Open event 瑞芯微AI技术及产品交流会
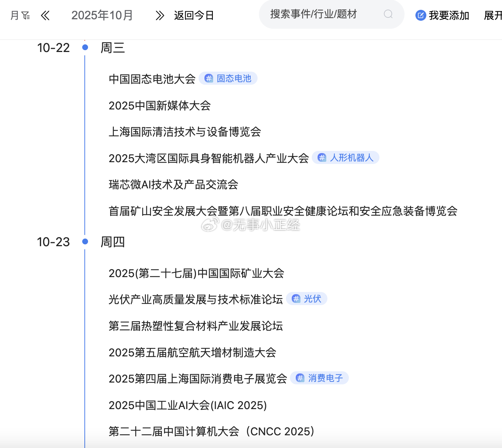The width and height of the screenshot is (502, 448). pyautogui.click(x=174, y=184)
